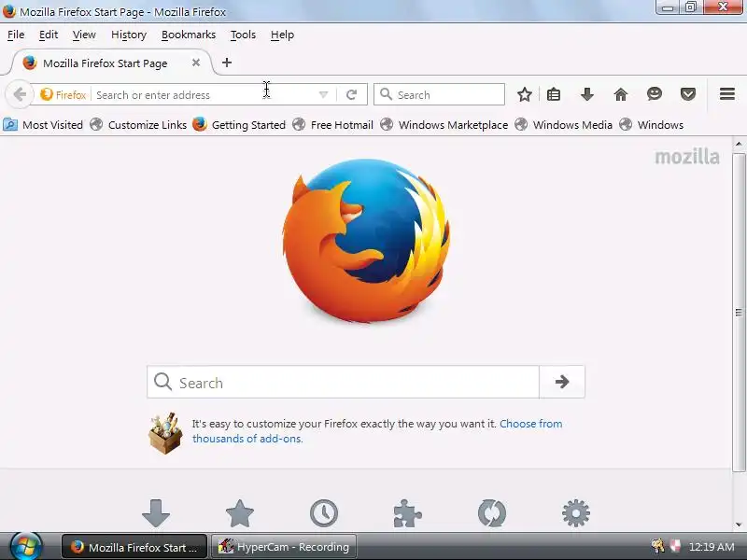Open the Windows bookmark
The width and height of the screenshot is (747, 560).
point(651,125)
